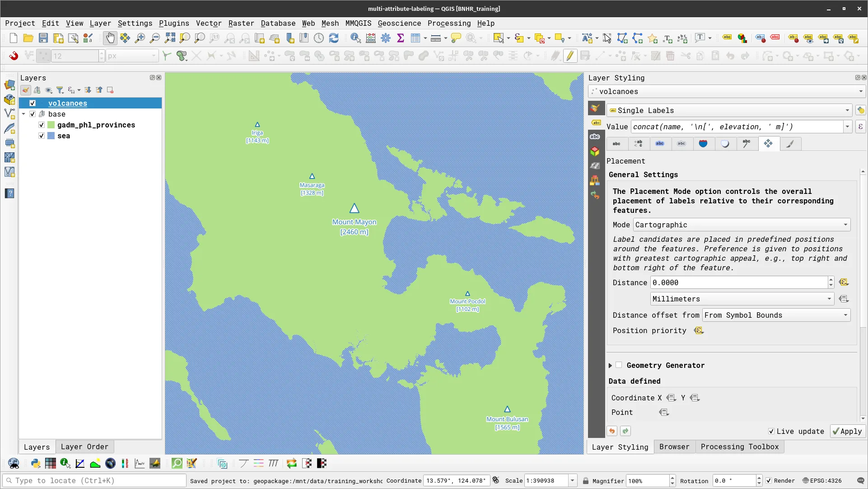The image size is (868, 489).
Task: Click Distance data-defined override icon
Action: (843, 282)
